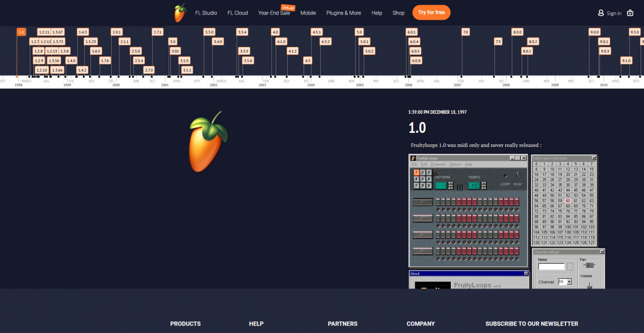The width and height of the screenshot is (644, 333).
Task: Open the FL Studio menu item
Action: [x=207, y=13]
